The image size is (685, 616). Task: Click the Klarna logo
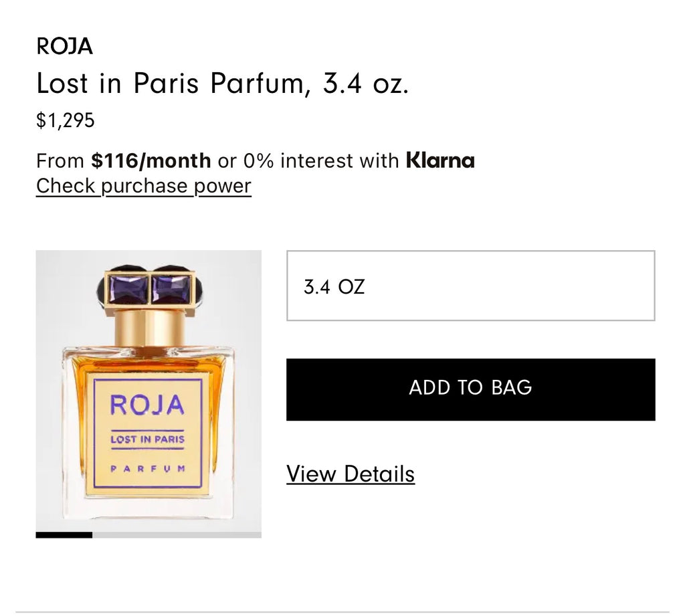440,161
